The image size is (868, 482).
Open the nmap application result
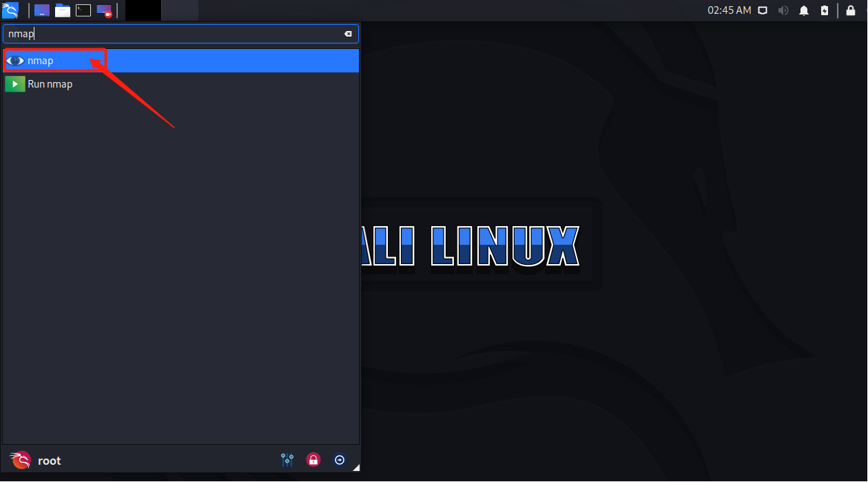point(181,61)
